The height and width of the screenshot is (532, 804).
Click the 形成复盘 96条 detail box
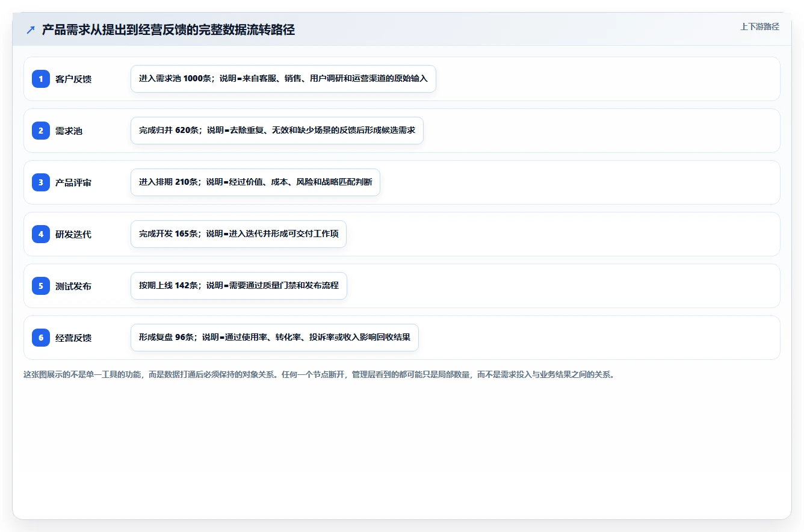pos(274,338)
